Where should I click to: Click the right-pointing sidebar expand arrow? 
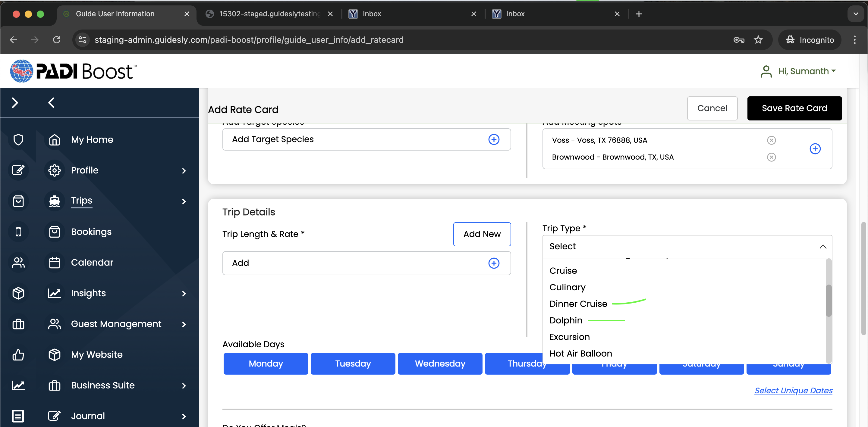[15, 103]
